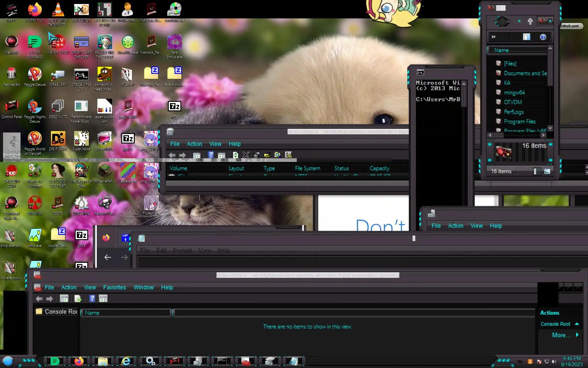Expand the double-chevron overflow in explorer toolbar
This screenshot has height=368, width=588.
493,37
